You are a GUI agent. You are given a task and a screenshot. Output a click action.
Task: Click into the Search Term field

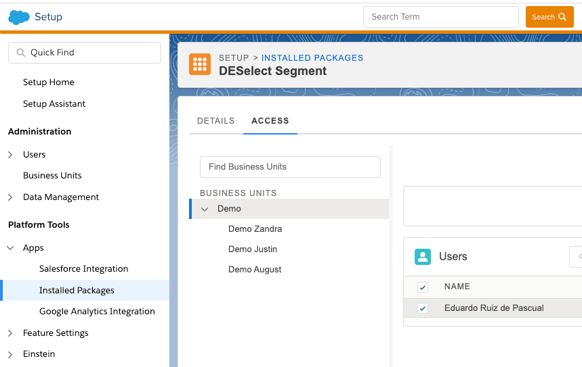(x=441, y=17)
